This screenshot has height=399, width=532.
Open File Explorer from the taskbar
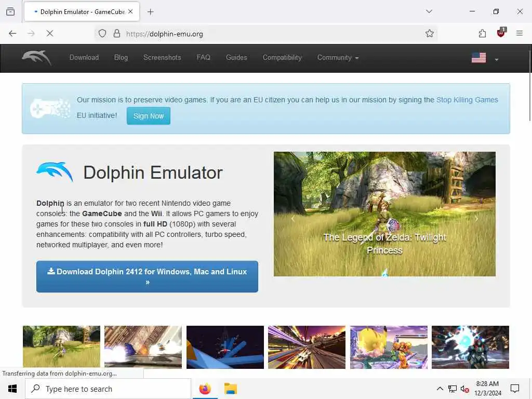click(x=231, y=389)
